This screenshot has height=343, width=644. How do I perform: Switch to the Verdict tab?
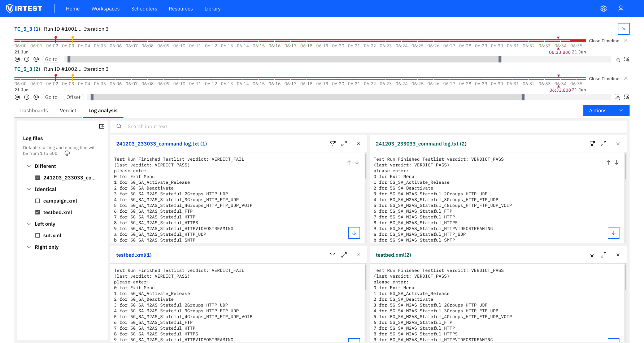tap(68, 110)
